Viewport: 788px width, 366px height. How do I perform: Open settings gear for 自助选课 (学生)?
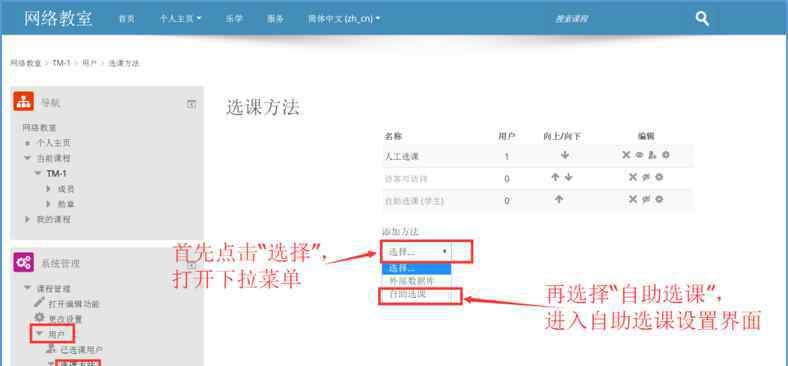pyautogui.click(x=659, y=199)
